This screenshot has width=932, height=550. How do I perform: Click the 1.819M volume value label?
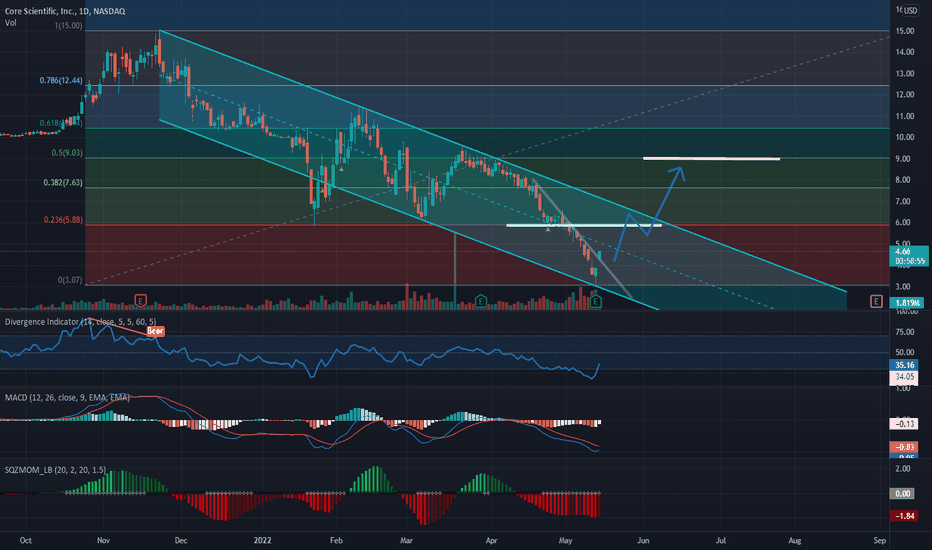tap(907, 303)
